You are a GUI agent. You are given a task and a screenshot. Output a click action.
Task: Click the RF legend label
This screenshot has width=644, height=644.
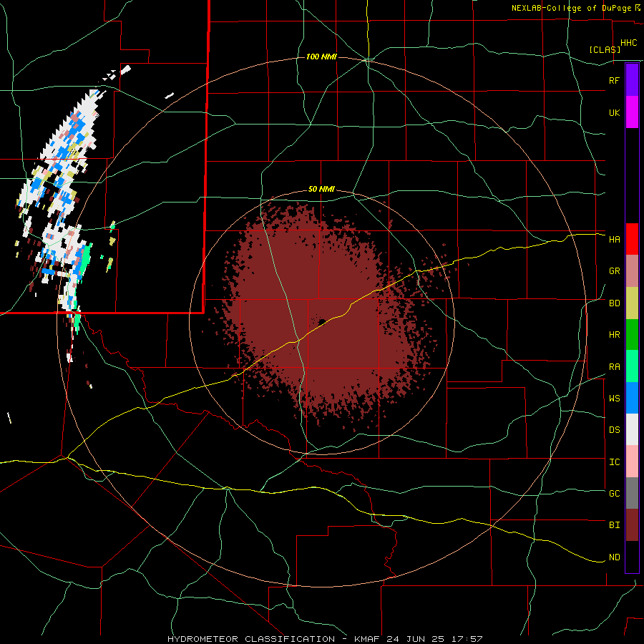(614, 80)
